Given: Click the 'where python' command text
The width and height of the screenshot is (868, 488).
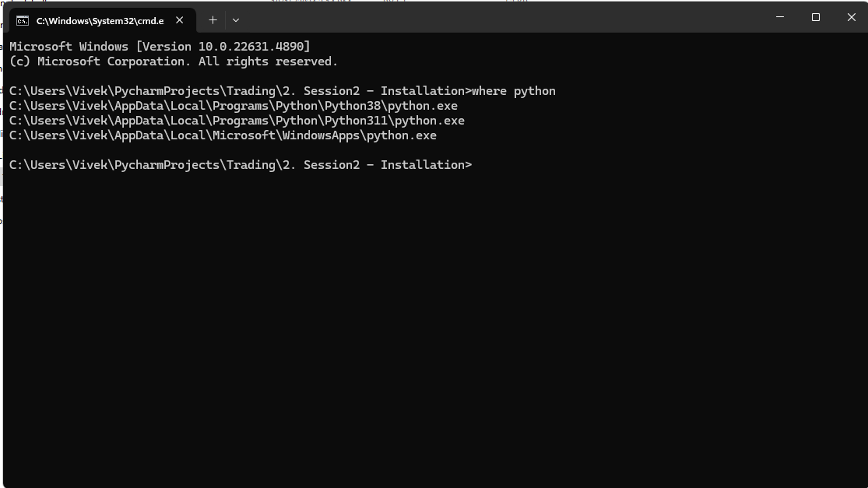Looking at the screenshot, I should coord(514,91).
